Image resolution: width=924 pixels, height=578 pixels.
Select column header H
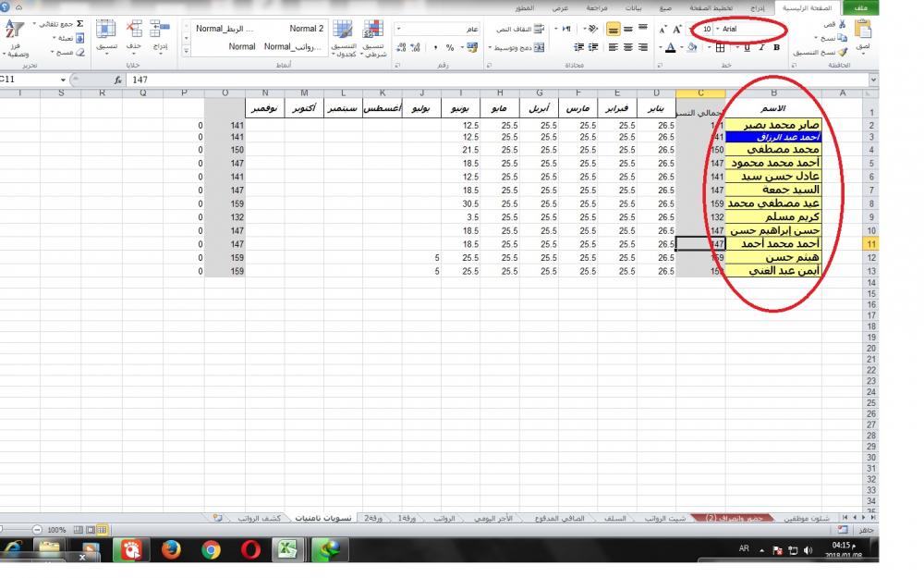[500, 92]
